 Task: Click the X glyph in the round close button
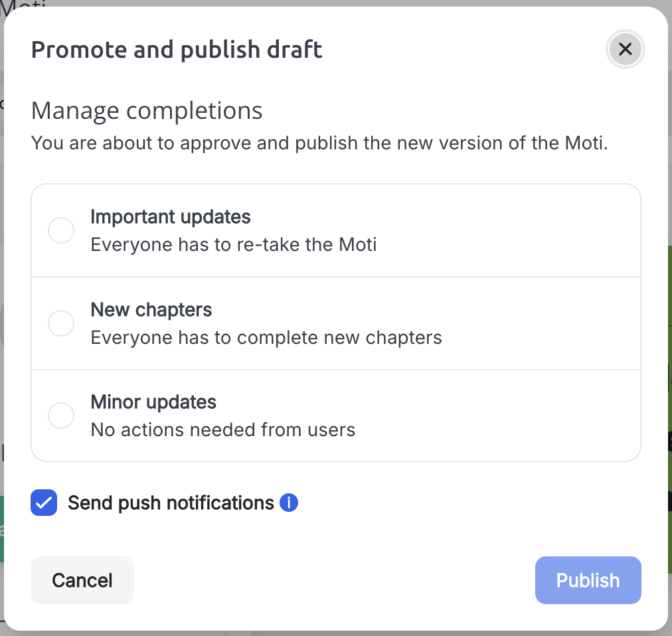[x=626, y=49]
